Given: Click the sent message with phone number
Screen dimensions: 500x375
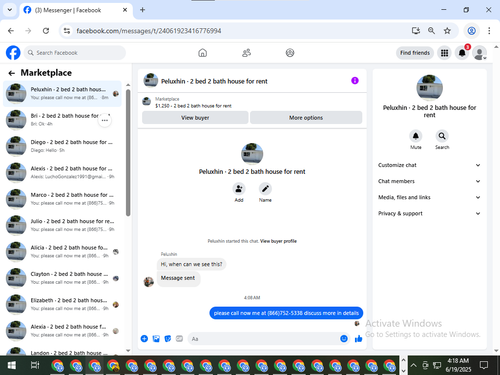Looking at the screenshot, I should [x=286, y=313].
